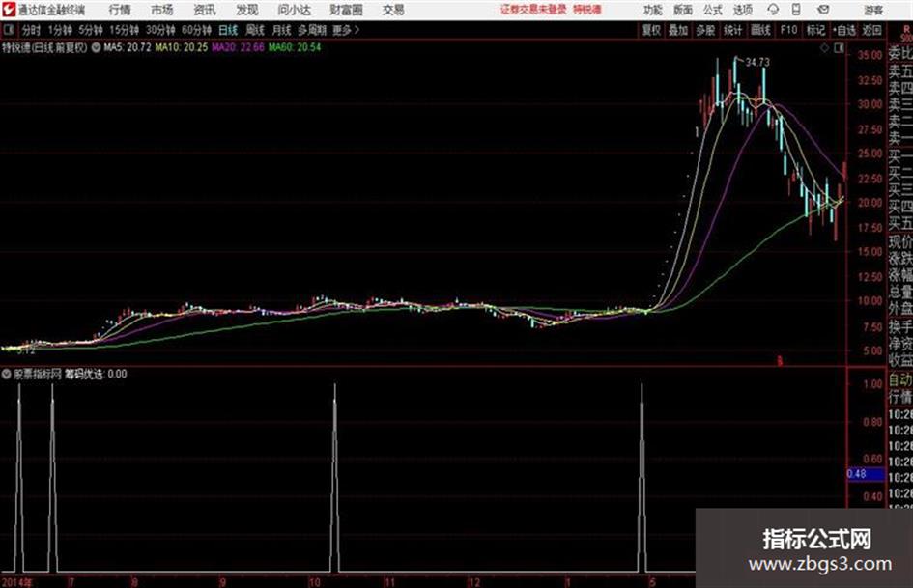This screenshot has height=588, width=913.
Task: Click the 10 month marker on the date axis
Action: [314, 582]
